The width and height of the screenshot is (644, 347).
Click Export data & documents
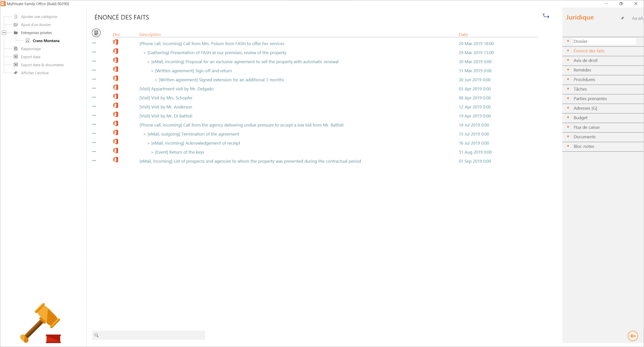pos(42,65)
